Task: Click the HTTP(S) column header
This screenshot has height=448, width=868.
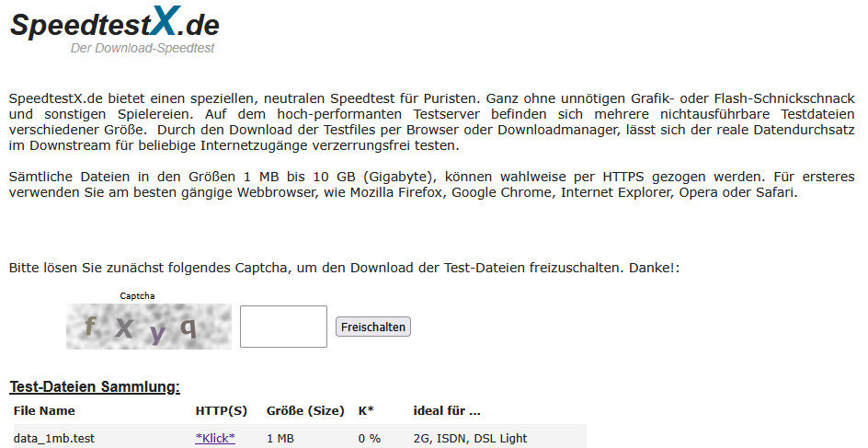Action: click(221, 410)
